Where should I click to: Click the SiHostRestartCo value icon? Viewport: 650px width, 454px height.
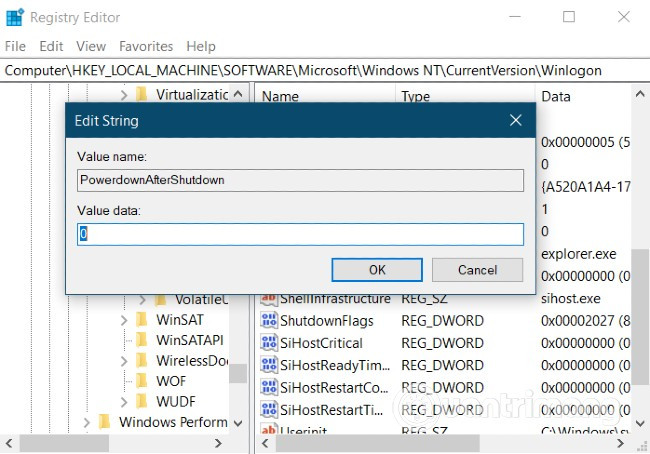[x=268, y=387]
